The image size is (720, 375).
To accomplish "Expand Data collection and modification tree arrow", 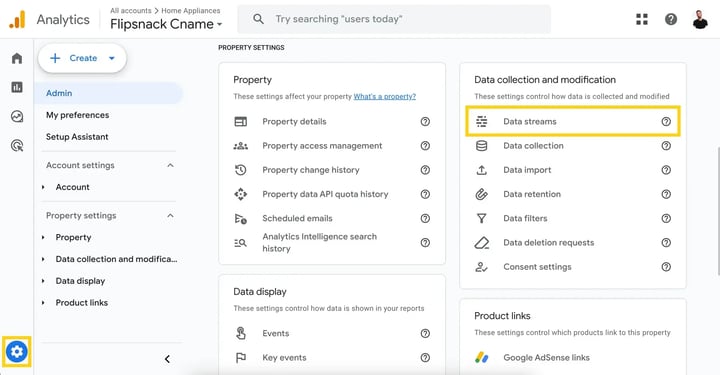I will click(x=43, y=259).
